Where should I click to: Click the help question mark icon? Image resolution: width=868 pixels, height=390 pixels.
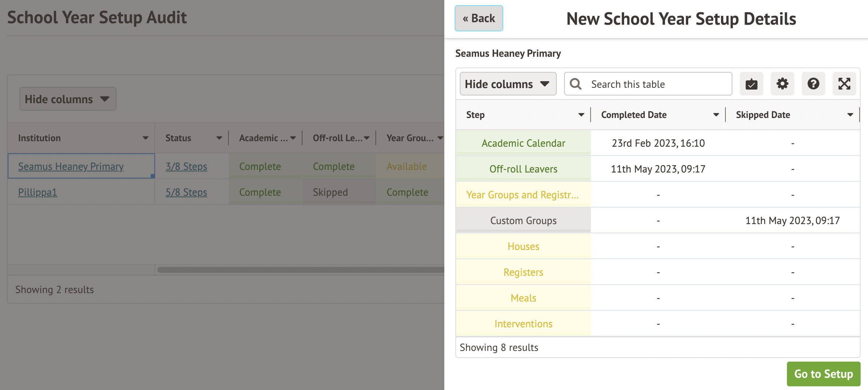click(813, 84)
